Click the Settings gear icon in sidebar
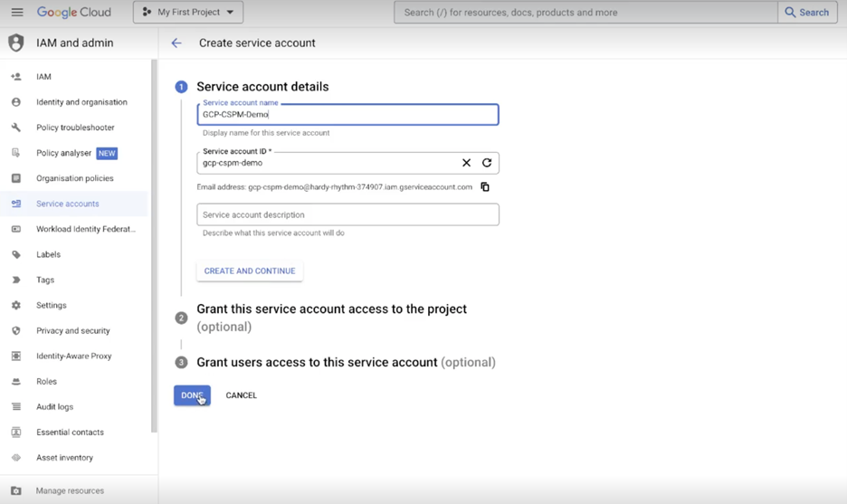Screen dimensions: 847x504 click(15, 305)
